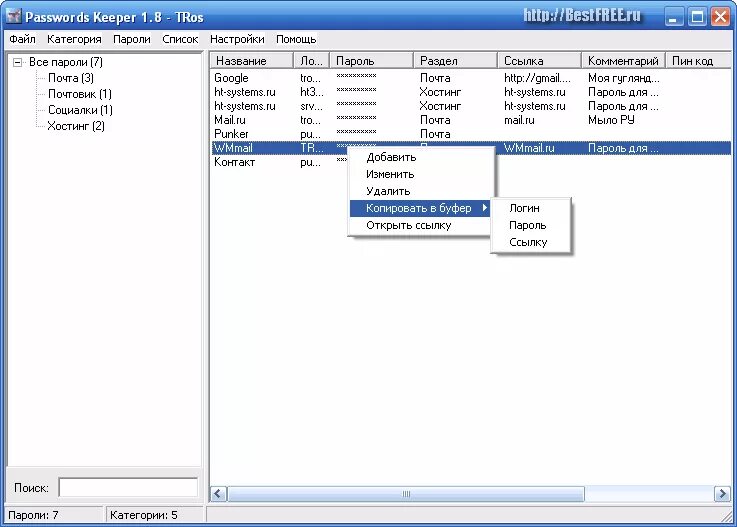The image size is (737, 527).
Task: Choose Изменить in the context menu
Action: 420,174
